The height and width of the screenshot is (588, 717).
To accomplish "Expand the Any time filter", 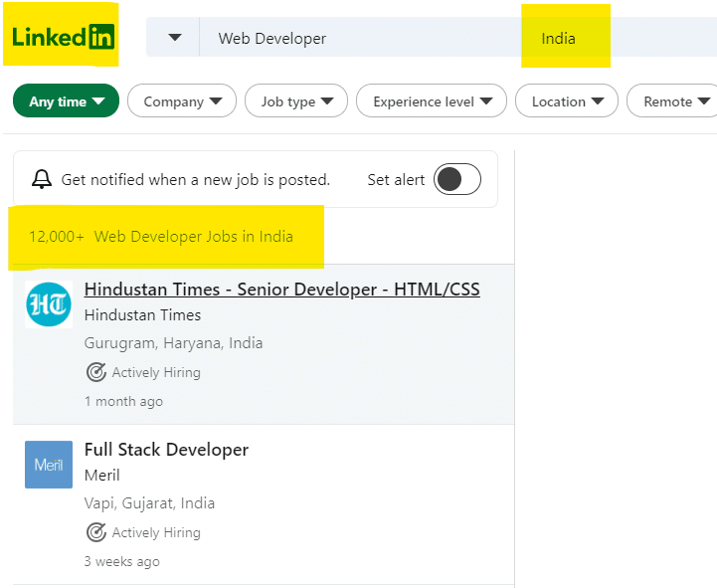I will pos(67,100).
